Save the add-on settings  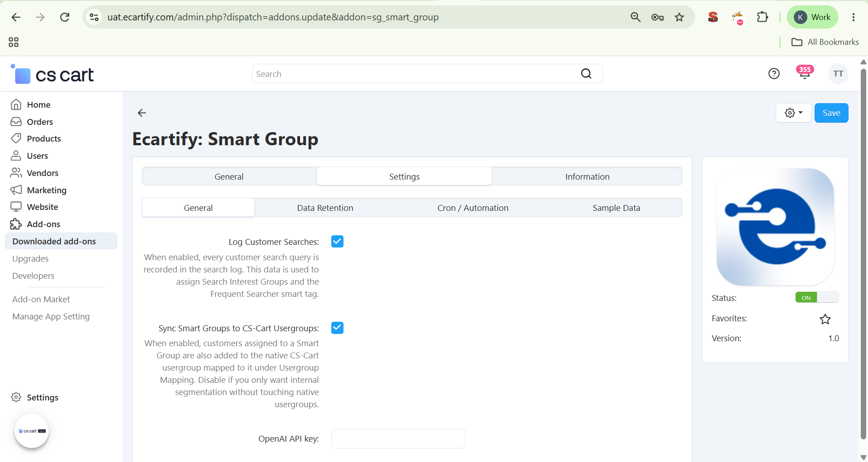point(831,113)
